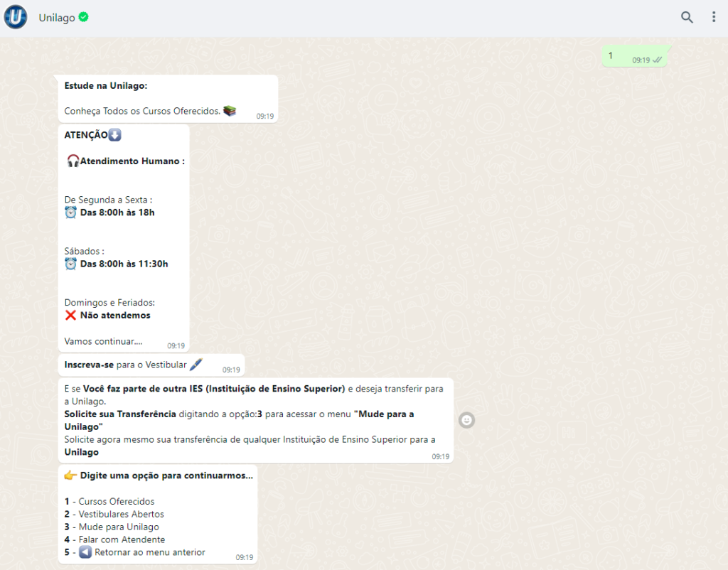
Task: Click the 09:19 timestamp on the ATENÇÃO message
Action: coord(176,346)
